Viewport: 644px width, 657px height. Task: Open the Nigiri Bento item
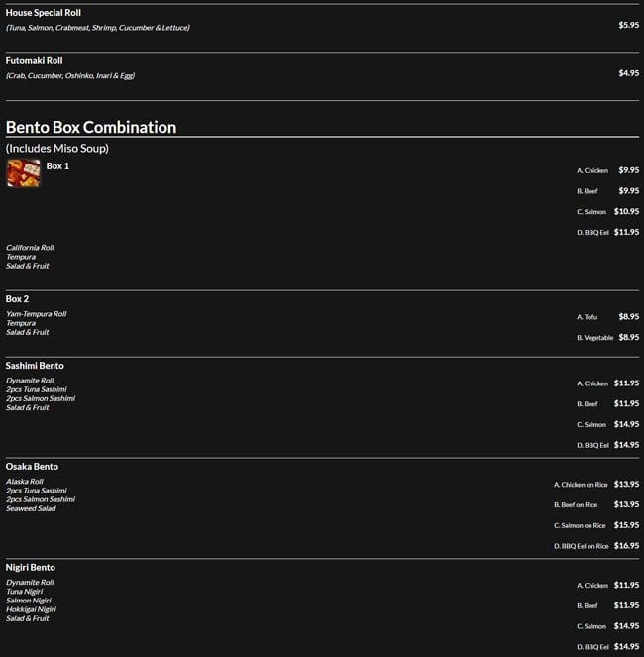31,568
